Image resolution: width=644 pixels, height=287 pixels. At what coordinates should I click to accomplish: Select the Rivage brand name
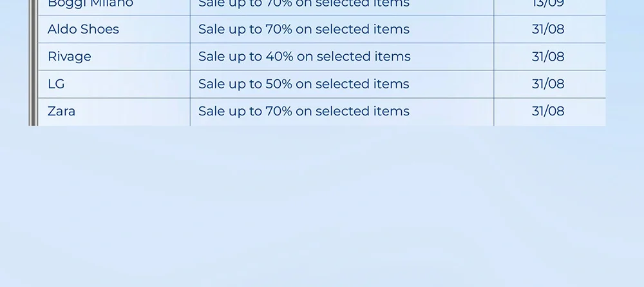70,57
